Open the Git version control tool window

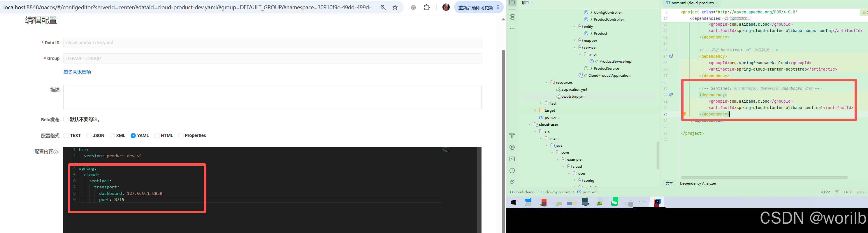512,182
